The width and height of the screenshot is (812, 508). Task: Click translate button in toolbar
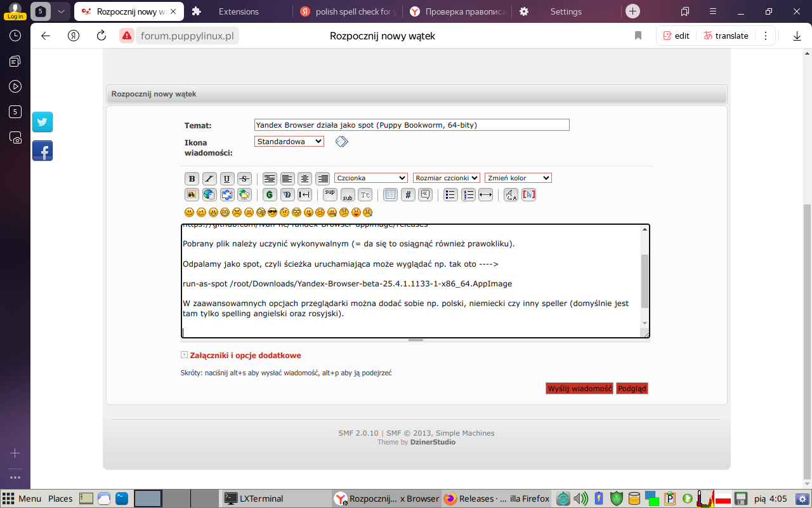coord(726,36)
